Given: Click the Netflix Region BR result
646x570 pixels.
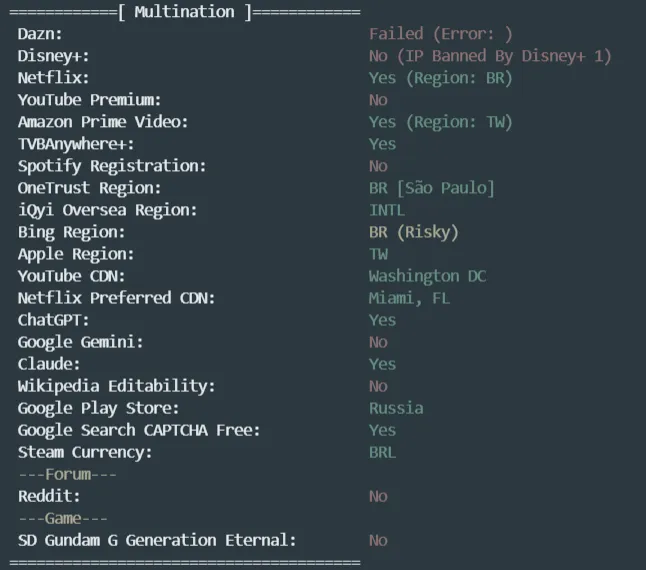Looking at the screenshot, I should pos(440,78).
